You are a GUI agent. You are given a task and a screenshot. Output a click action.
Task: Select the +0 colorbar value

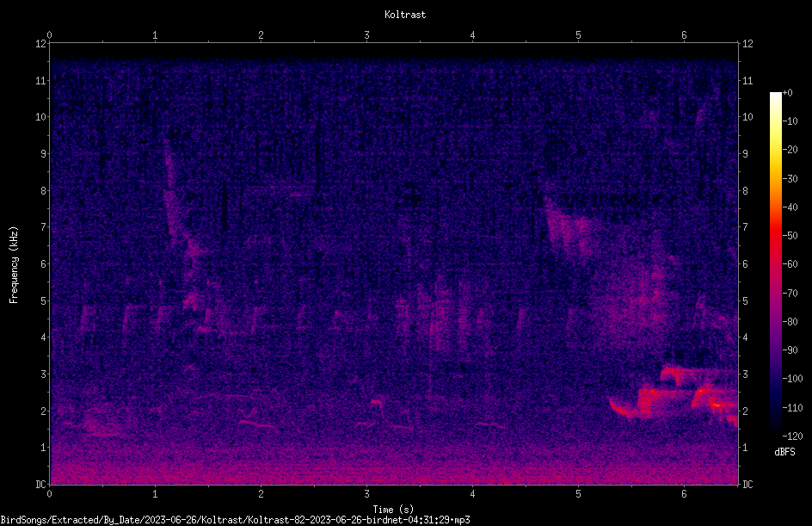click(x=787, y=93)
